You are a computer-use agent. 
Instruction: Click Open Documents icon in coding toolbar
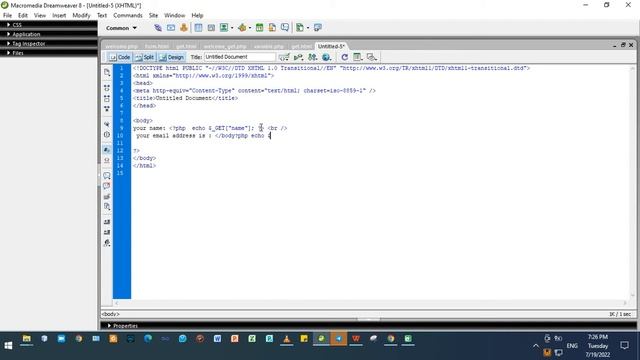coord(107,72)
